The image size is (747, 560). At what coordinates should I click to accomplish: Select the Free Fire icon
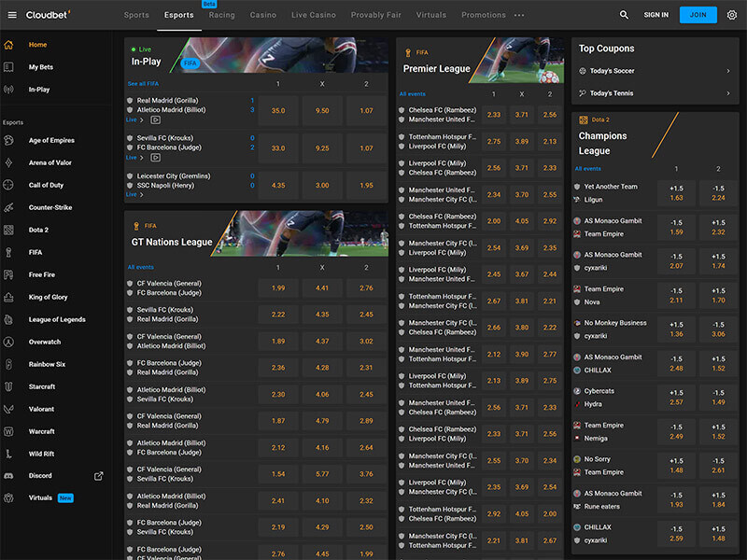[8, 274]
